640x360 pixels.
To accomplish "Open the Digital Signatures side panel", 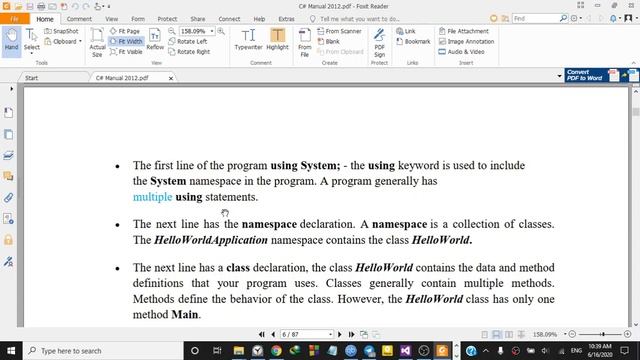I will click(8, 261).
